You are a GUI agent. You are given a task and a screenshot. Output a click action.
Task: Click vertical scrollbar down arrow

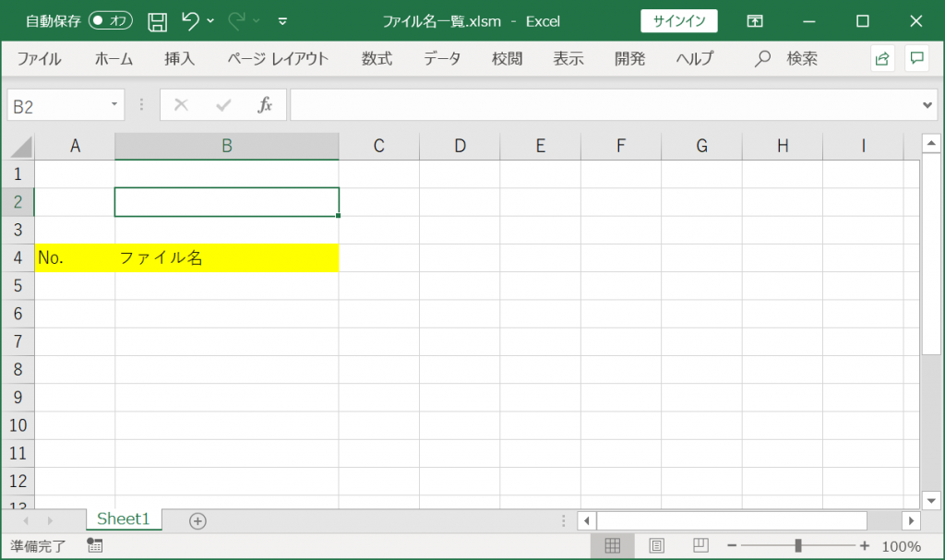(931, 500)
